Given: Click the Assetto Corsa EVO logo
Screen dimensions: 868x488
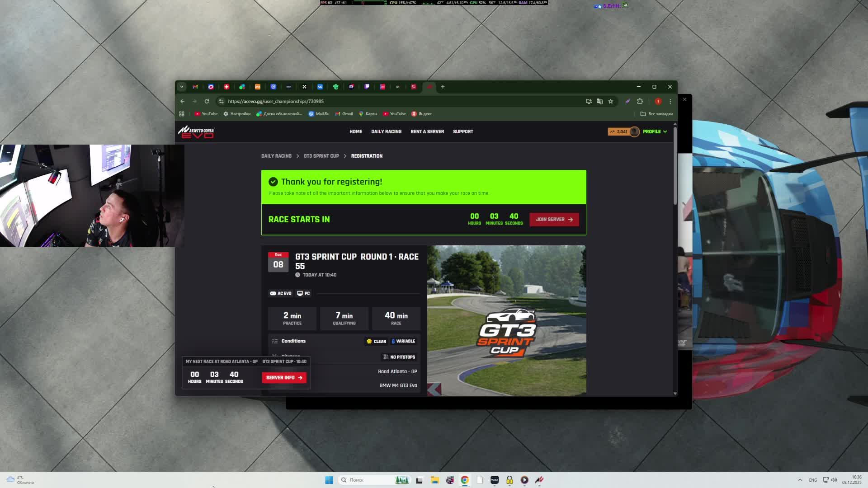Looking at the screenshot, I should (x=196, y=131).
